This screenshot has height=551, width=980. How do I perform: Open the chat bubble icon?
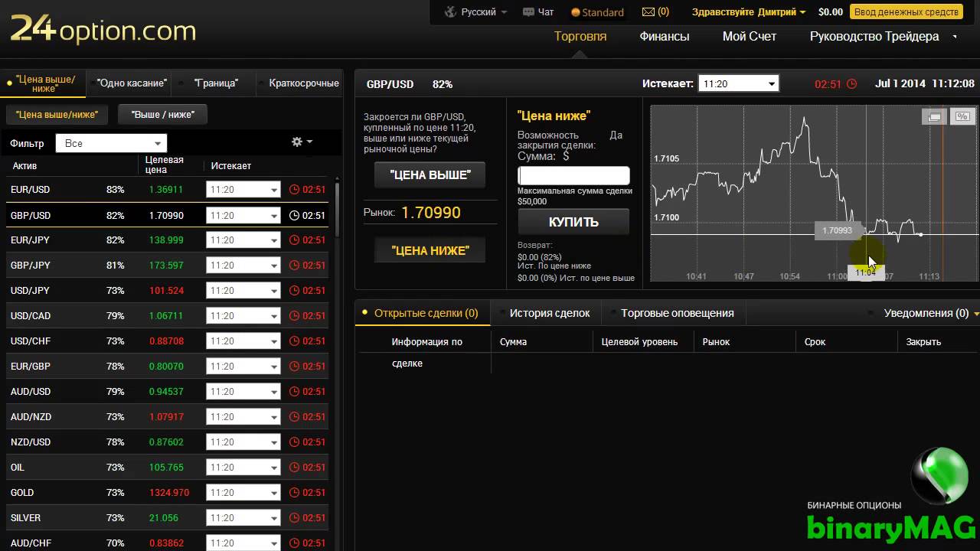pyautogui.click(x=528, y=12)
